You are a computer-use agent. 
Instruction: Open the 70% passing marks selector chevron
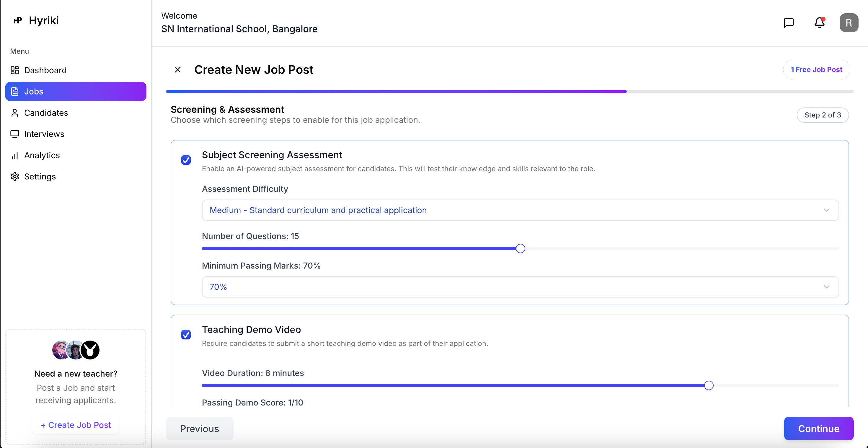pos(827,287)
